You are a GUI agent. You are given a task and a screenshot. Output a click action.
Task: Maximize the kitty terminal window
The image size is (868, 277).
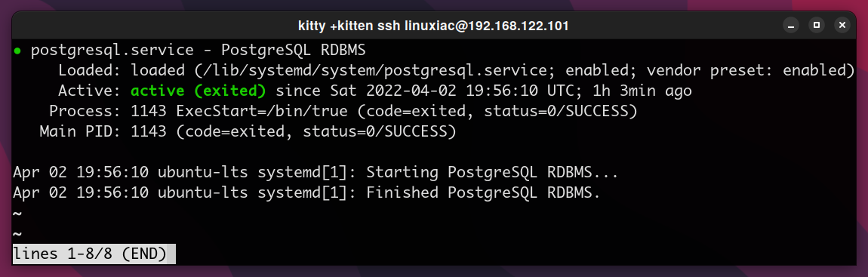click(817, 26)
